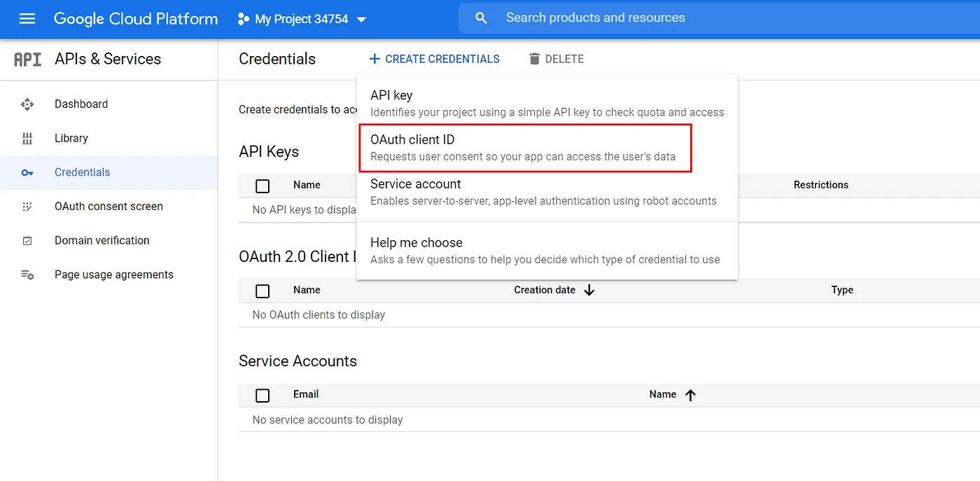Select all Service Accounts checkbox
Screen dimensions: 980x481
click(262, 396)
